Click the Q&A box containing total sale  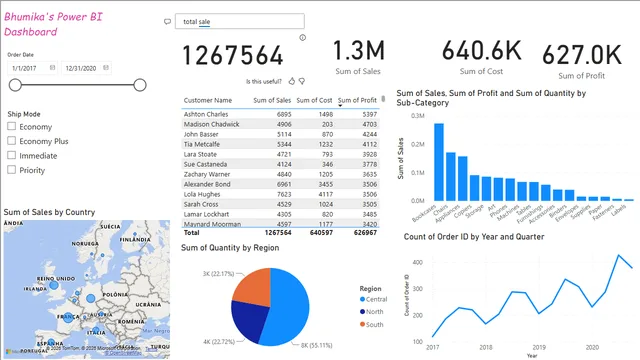[x=240, y=21]
